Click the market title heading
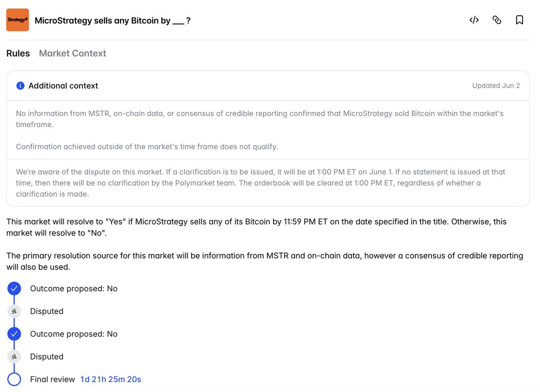 coord(112,20)
